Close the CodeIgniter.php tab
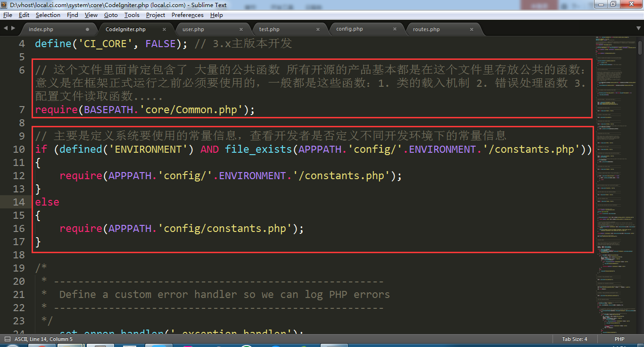 pos(164,29)
